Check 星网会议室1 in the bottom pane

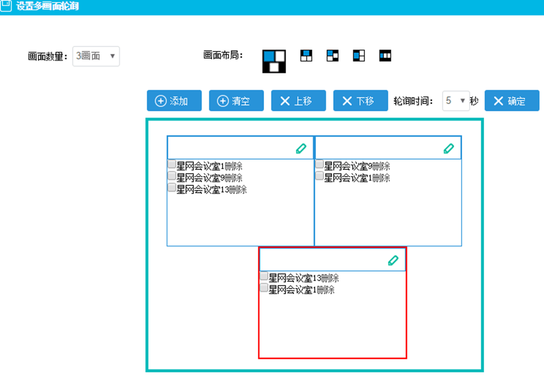[x=264, y=288]
